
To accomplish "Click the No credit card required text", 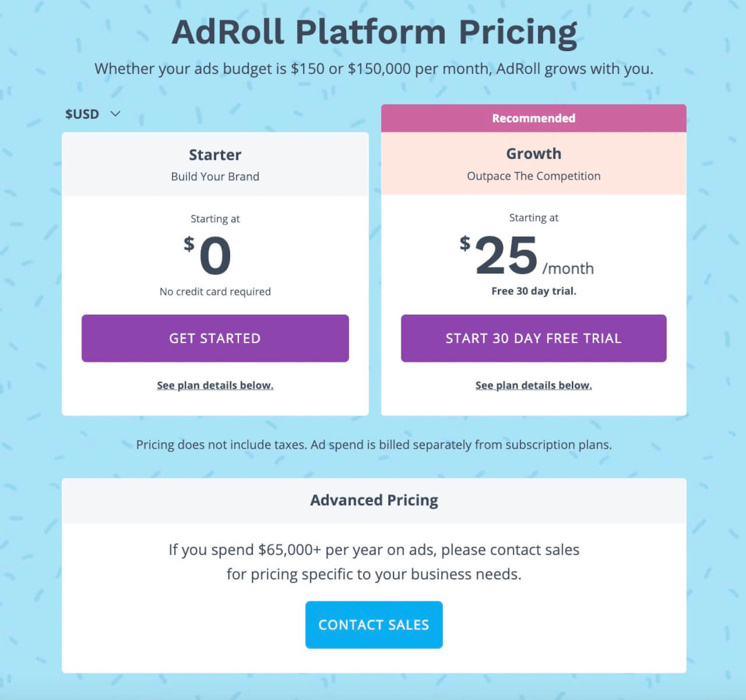I will tap(215, 291).
